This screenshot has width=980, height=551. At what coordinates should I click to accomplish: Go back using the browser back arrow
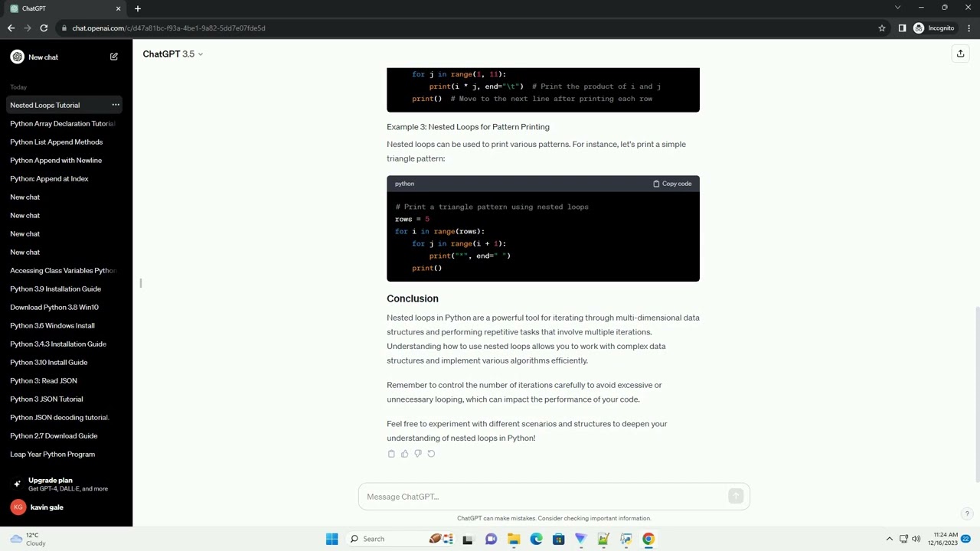11,28
